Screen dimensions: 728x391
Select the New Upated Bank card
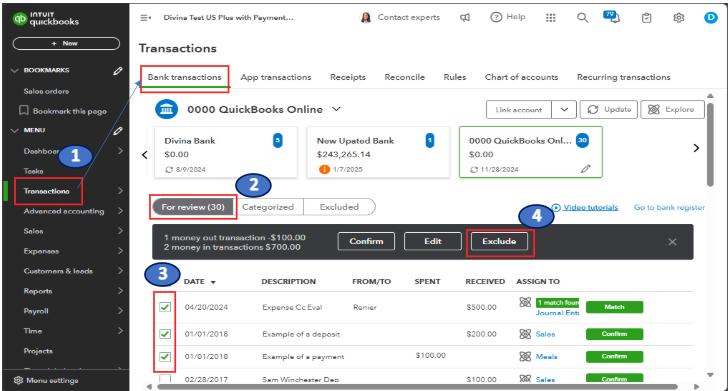tap(378, 152)
